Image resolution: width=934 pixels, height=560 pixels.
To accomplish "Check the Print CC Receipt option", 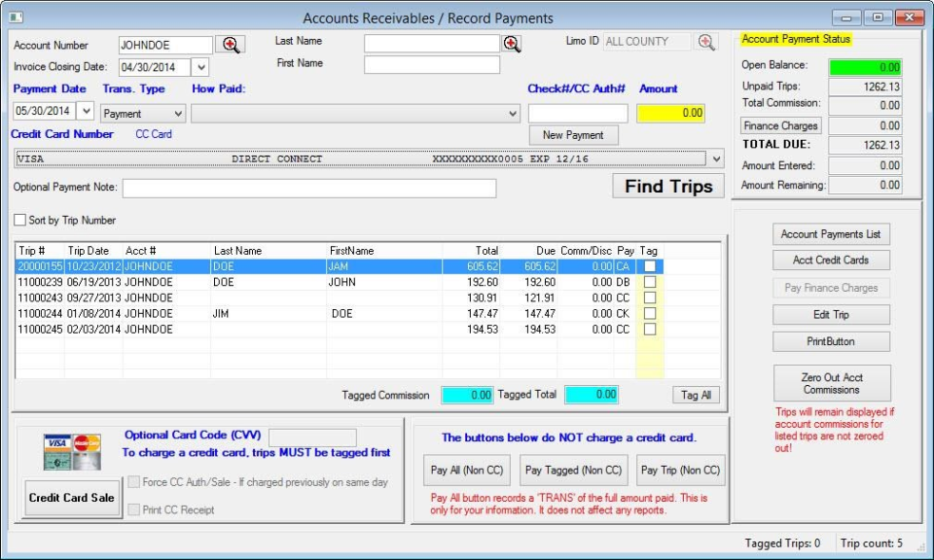I will [134, 507].
